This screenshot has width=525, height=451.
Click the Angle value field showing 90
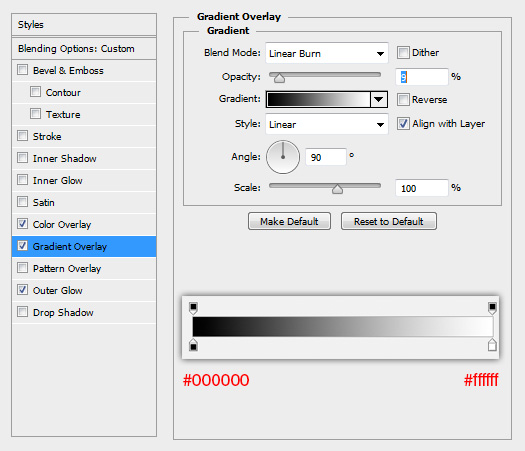325,157
